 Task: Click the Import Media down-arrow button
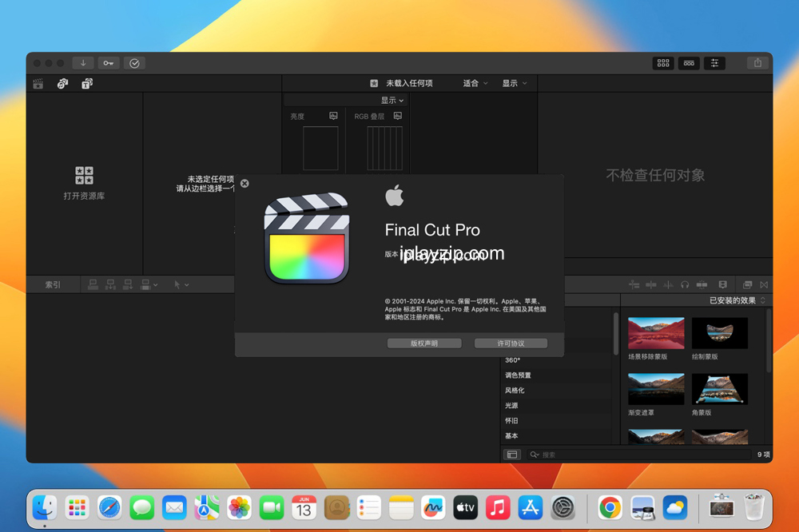point(82,63)
